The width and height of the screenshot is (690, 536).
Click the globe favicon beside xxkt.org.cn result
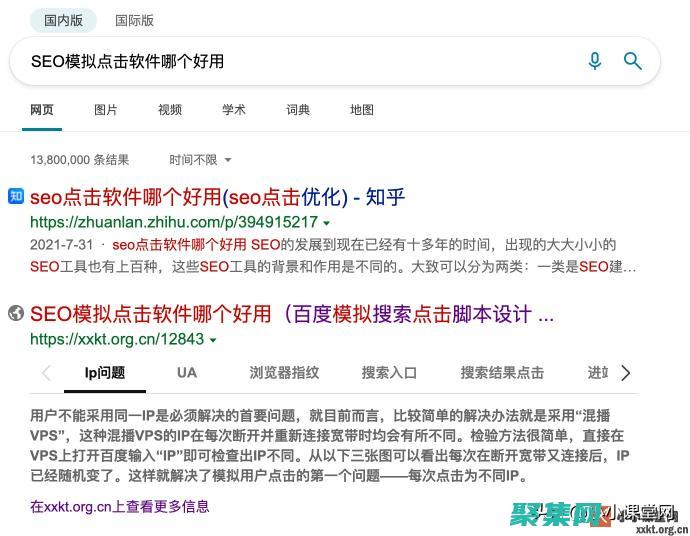pos(16,313)
